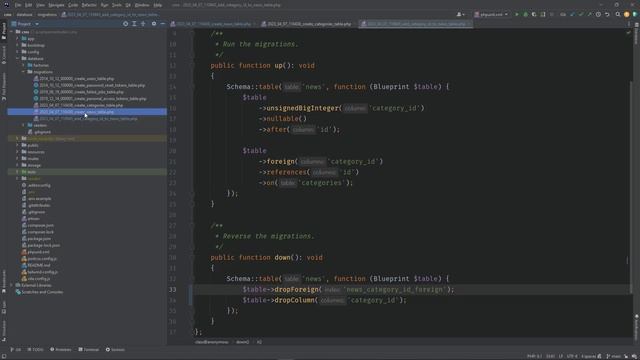Expand the factories folder
Image resolution: width=640 pixels, height=360 pixels.
pos(23,65)
